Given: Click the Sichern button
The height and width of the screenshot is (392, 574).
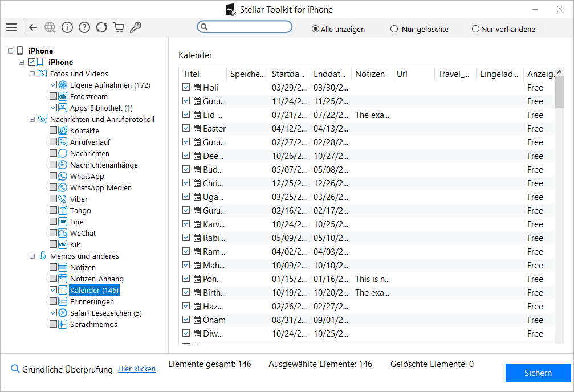Looking at the screenshot, I should point(538,373).
